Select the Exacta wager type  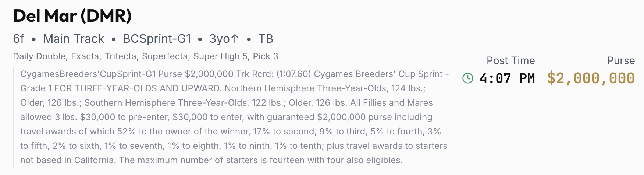85,56
